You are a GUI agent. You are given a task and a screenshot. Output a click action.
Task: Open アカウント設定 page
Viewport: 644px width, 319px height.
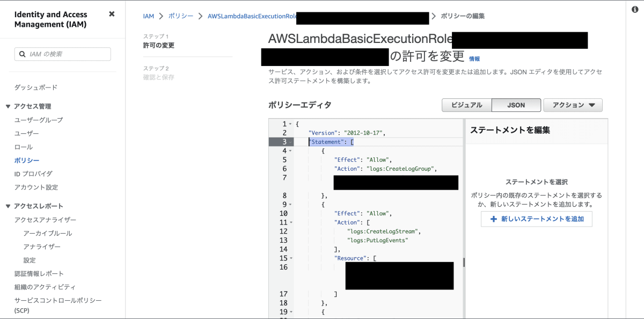pos(36,187)
